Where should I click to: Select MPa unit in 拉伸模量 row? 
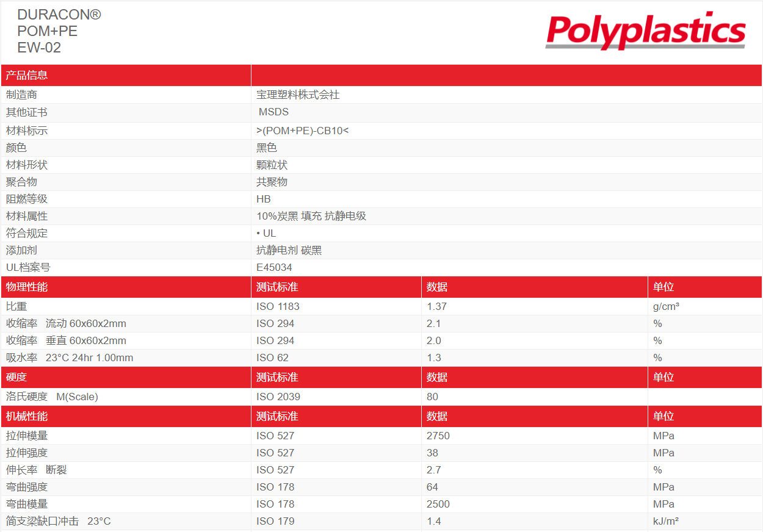664,436
